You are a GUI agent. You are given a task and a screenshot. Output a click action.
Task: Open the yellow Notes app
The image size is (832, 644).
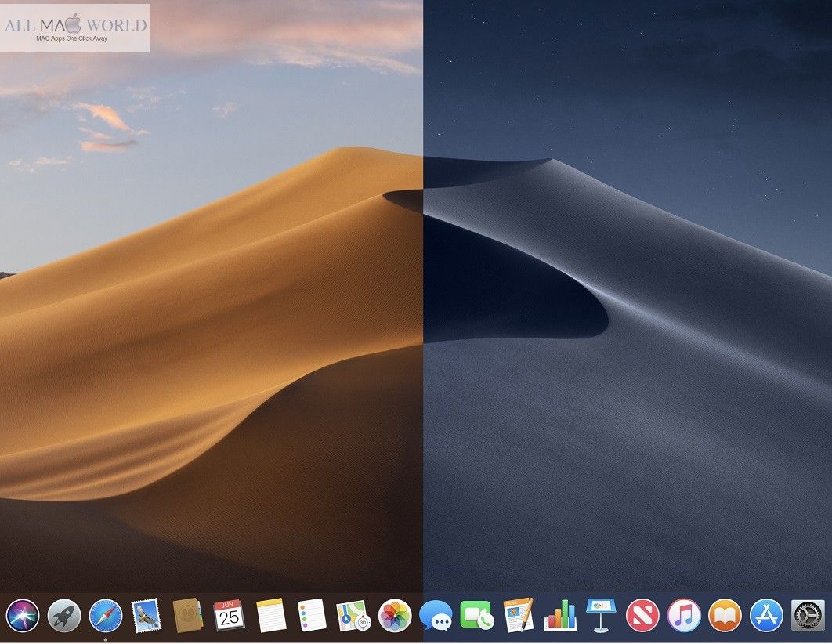point(270,615)
